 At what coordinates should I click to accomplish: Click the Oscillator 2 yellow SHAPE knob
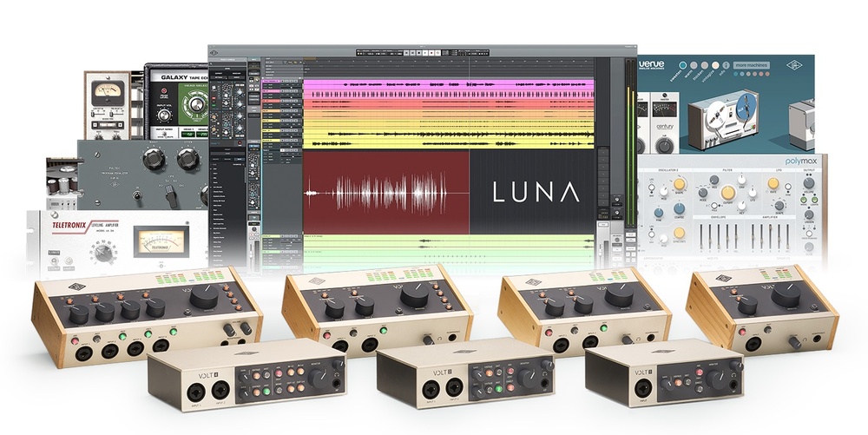click(680, 184)
